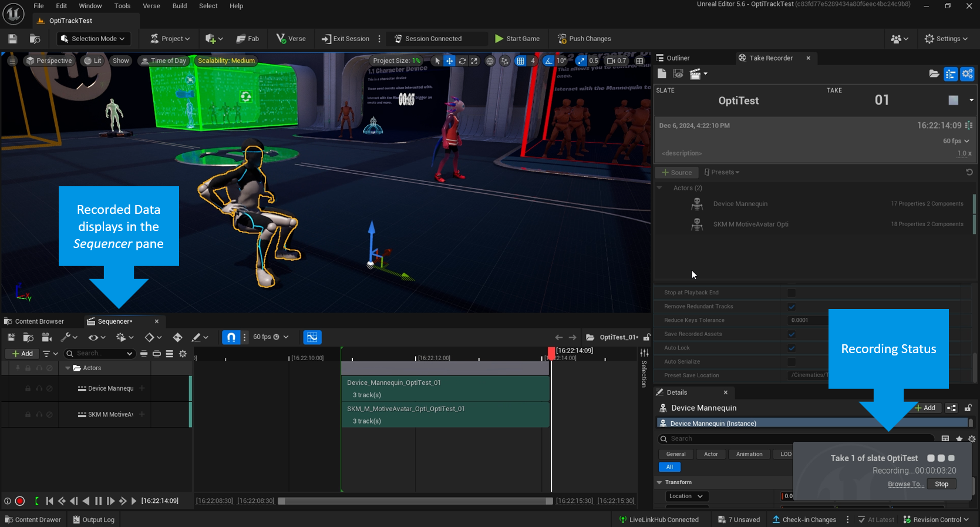Viewport: 980px width, 527px height.
Task: Click the Take Recorder stop recording square
Action: 953,100
